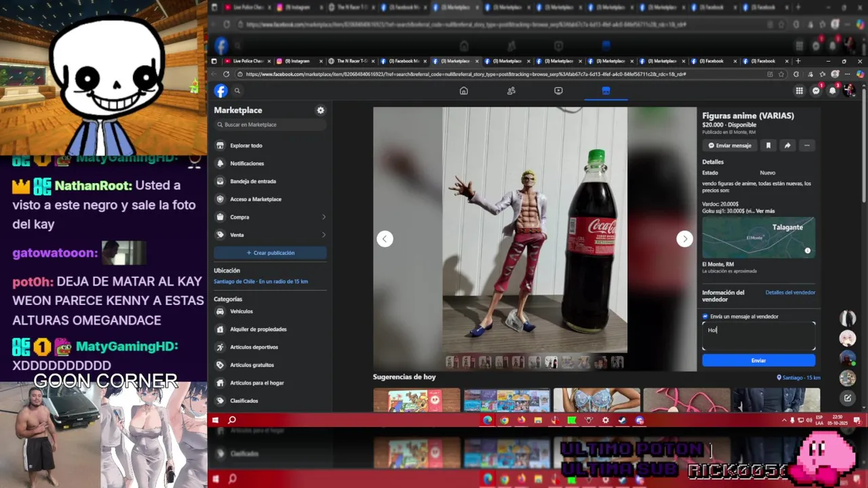868x488 pixels.
Task: Open the Messenger icon with badge
Action: (816, 91)
